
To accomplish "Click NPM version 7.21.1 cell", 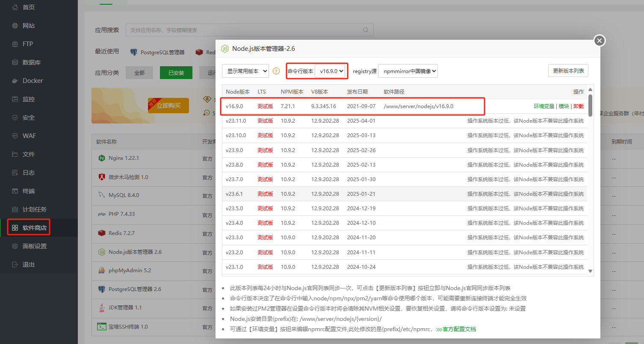I will click(288, 106).
